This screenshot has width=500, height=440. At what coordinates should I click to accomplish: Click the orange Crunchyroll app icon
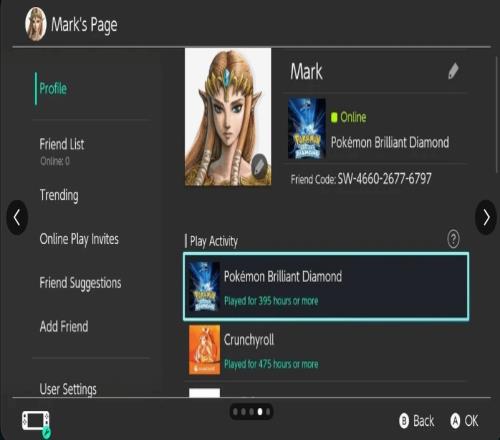(x=204, y=350)
